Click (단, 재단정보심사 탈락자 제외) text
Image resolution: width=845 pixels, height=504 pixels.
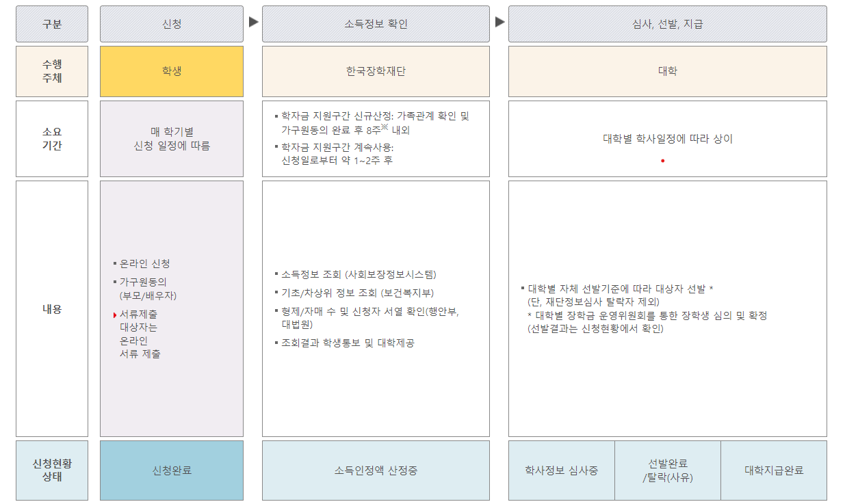pos(594,302)
